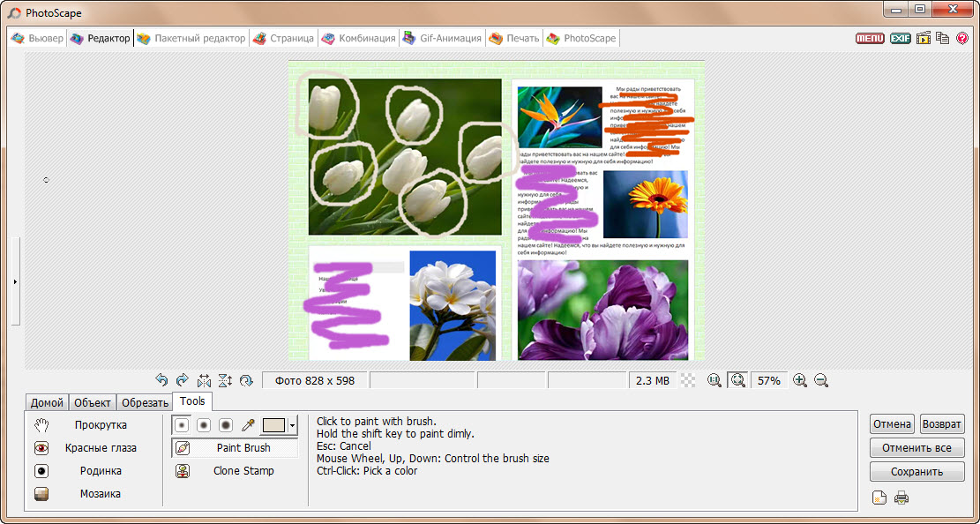Click the undo arrow above the tabs
This screenshot has width=980, height=524.
click(162, 379)
